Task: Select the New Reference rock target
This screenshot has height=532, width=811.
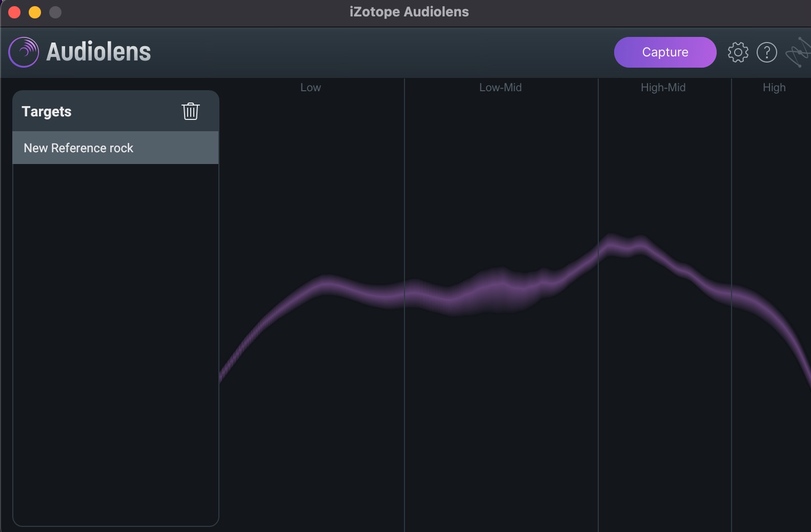Action: click(x=115, y=148)
